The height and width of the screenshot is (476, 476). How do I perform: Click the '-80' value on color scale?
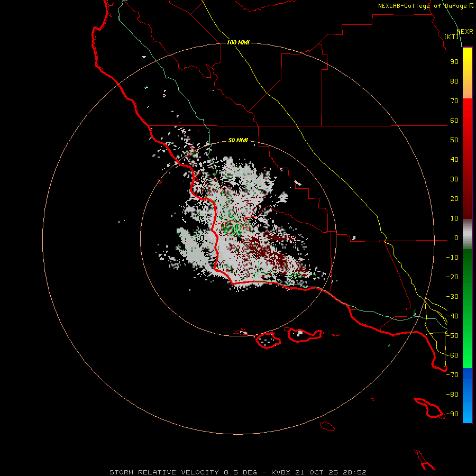(x=452, y=395)
